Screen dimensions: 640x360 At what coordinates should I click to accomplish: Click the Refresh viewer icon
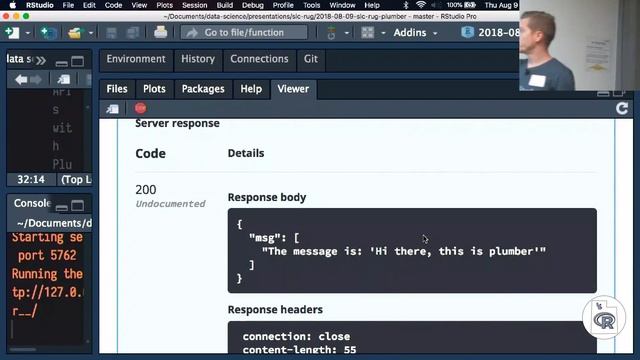622,109
